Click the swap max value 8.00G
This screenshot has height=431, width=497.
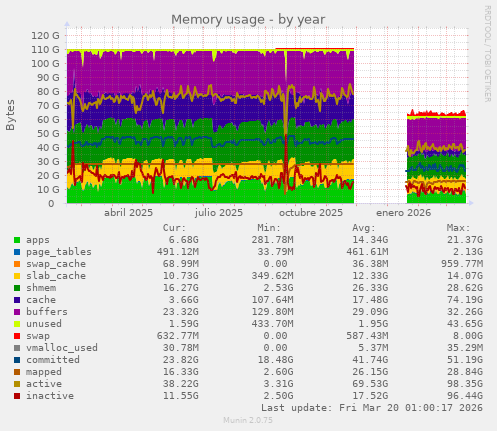pos(468,336)
